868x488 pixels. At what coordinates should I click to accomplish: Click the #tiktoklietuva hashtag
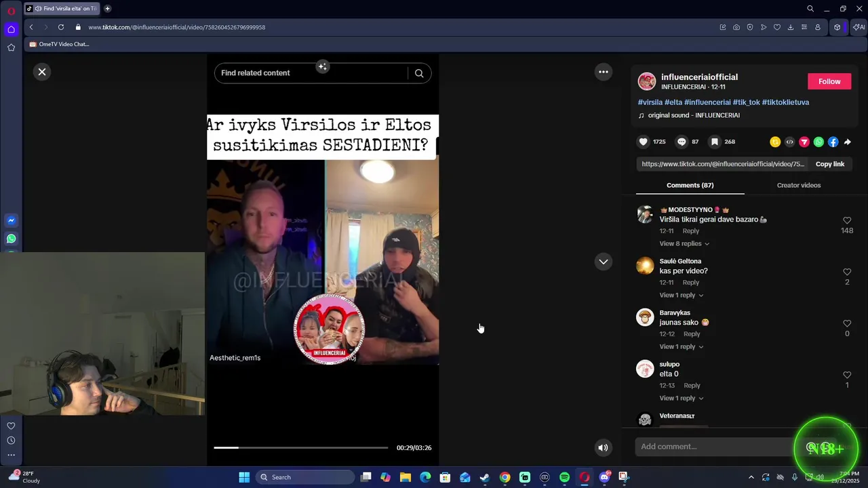[785, 102]
